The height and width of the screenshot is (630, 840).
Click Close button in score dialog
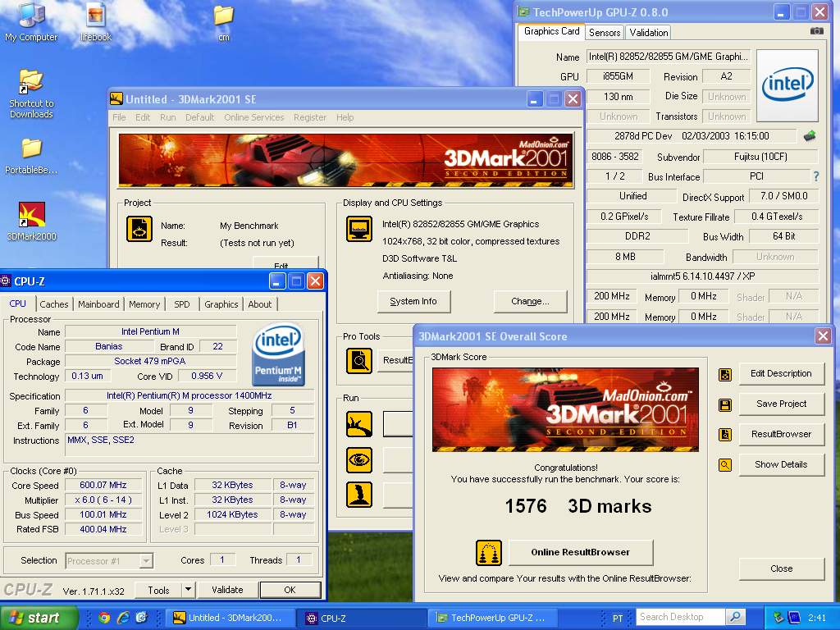tap(781, 569)
